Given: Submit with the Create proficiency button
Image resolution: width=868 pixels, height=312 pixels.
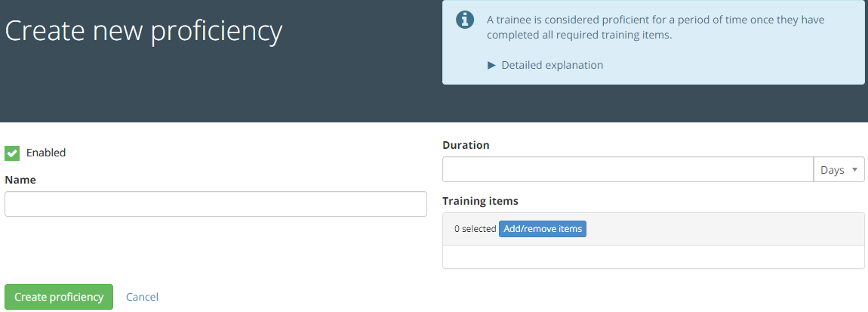Looking at the screenshot, I should coord(59,297).
